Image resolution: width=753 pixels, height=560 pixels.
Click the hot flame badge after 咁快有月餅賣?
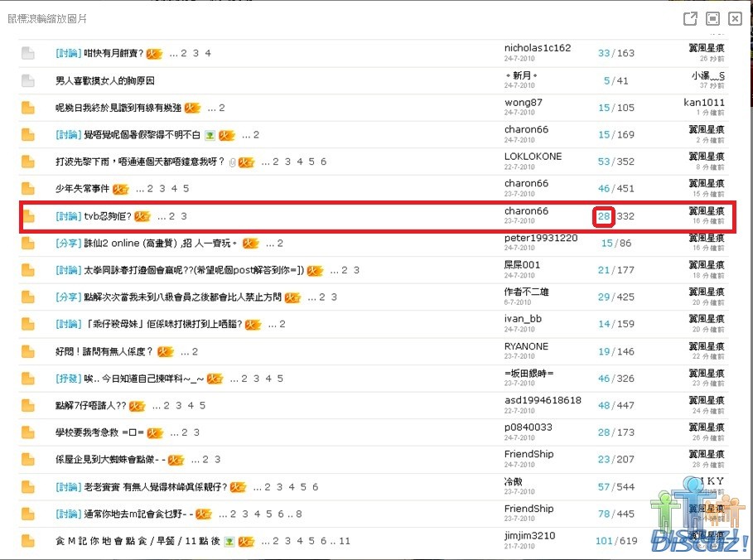coord(154,53)
